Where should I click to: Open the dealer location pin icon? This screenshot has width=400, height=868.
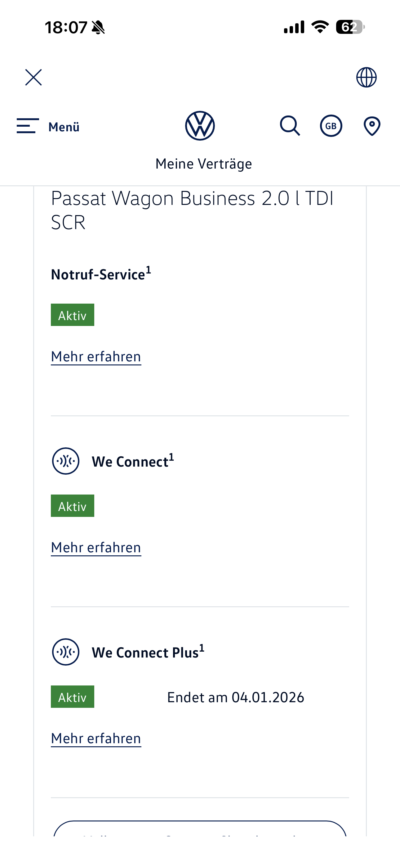(x=372, y=126)
